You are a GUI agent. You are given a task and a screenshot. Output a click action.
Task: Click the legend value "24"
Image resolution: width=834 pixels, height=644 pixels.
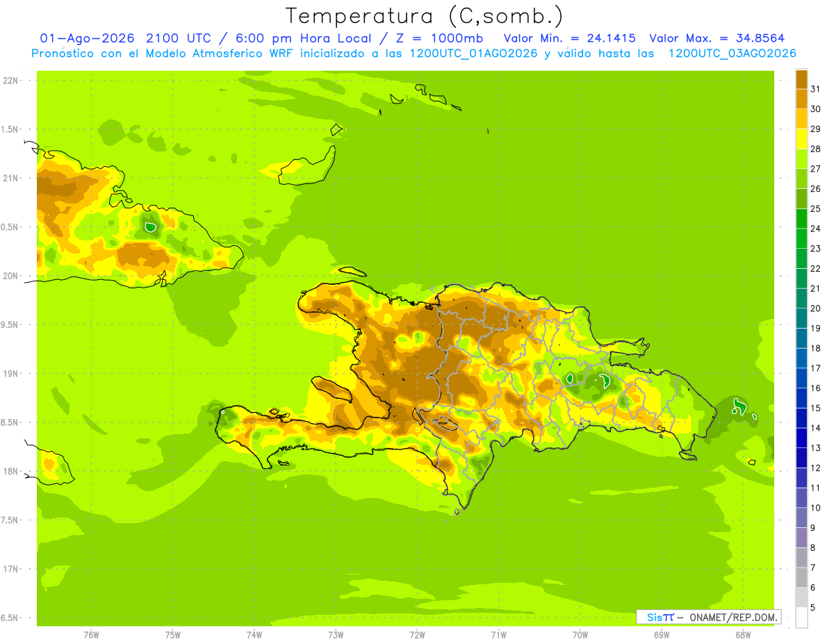815,229
